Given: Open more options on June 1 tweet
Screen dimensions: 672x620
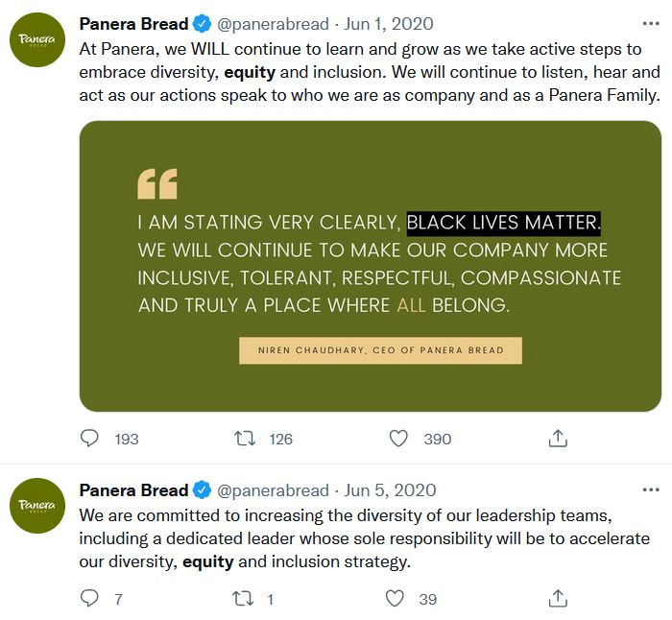Looking at the screenshot, I should (x=650, y=23).
